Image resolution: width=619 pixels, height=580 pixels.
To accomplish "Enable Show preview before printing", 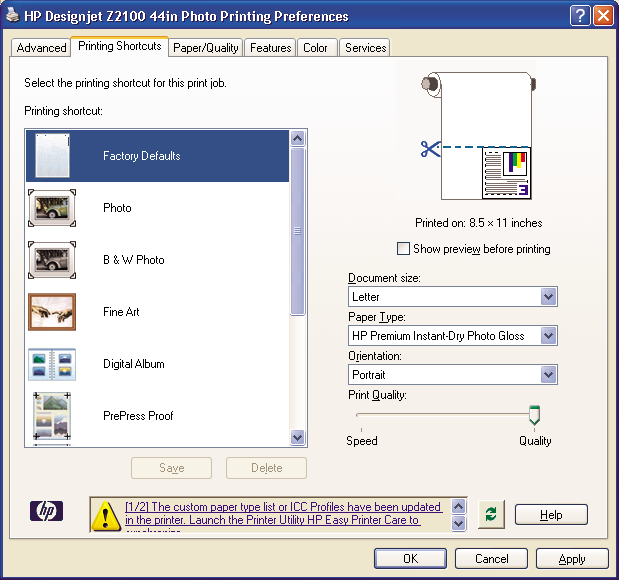I will (x=403, y=249).
